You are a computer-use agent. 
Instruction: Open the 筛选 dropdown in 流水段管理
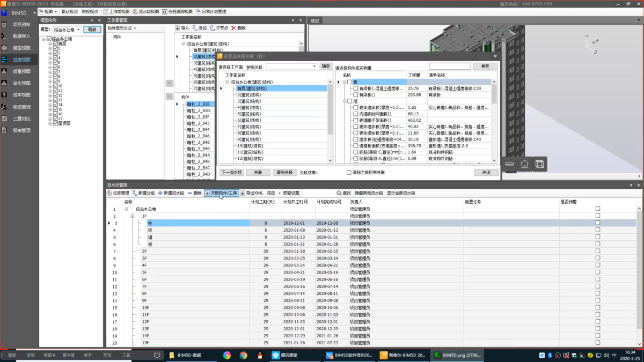tap(273, 193)
